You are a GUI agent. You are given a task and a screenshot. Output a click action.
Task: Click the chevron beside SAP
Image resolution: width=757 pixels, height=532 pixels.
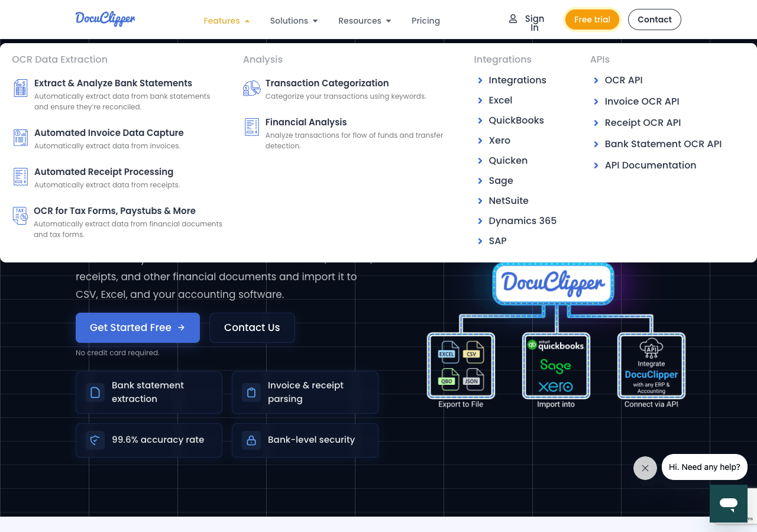tap(480, 241)
